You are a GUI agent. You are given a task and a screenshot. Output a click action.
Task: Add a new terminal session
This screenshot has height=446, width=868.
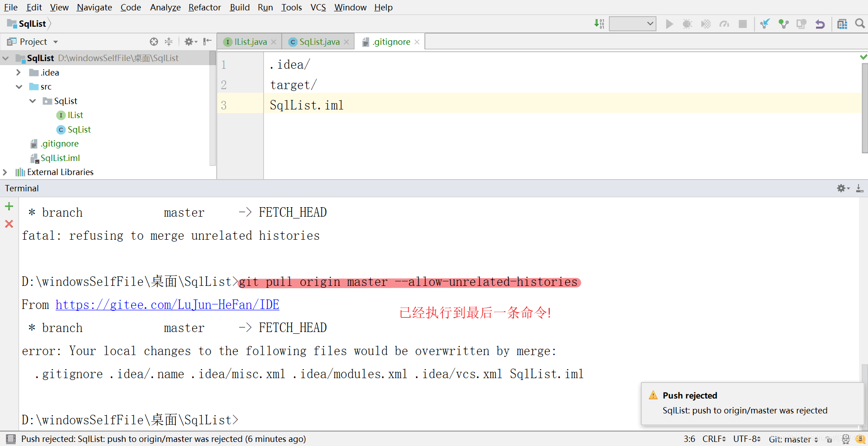(9, 207)
